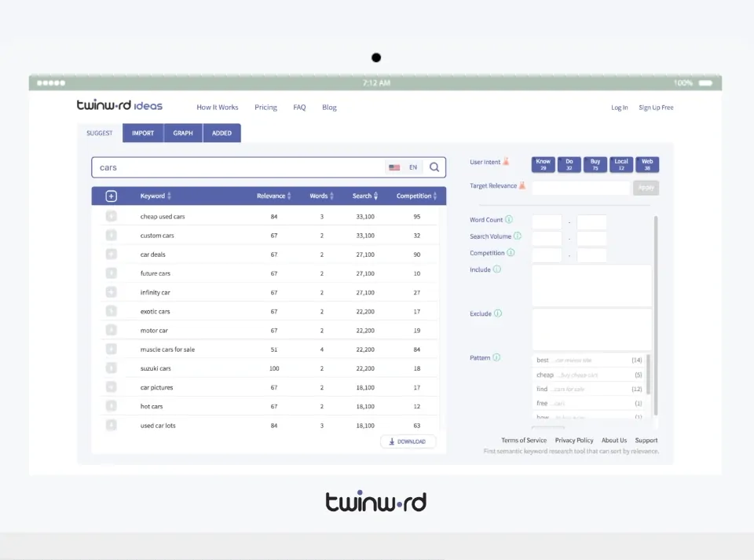Add the 'custom cars' row plus icon
This screenshot has height=560, width=754.
point(111,236)
